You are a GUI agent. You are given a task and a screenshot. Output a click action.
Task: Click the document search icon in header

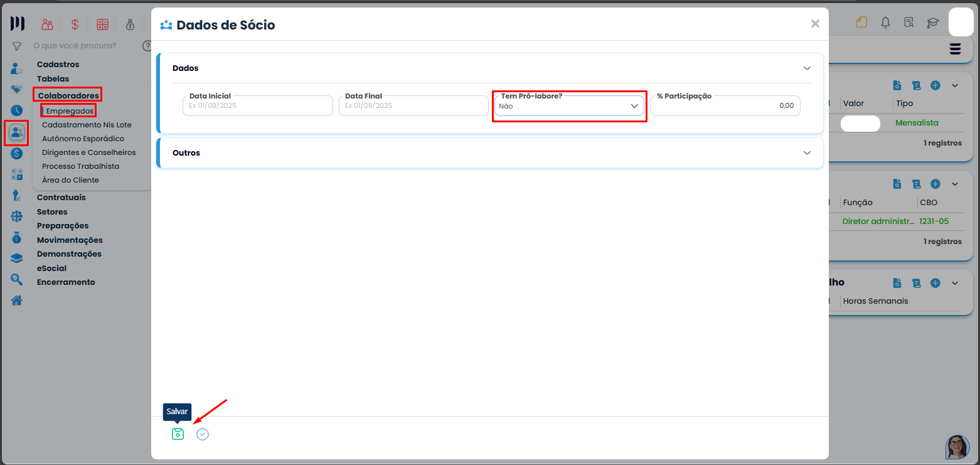pyautogui.click(x=908, y=23)
